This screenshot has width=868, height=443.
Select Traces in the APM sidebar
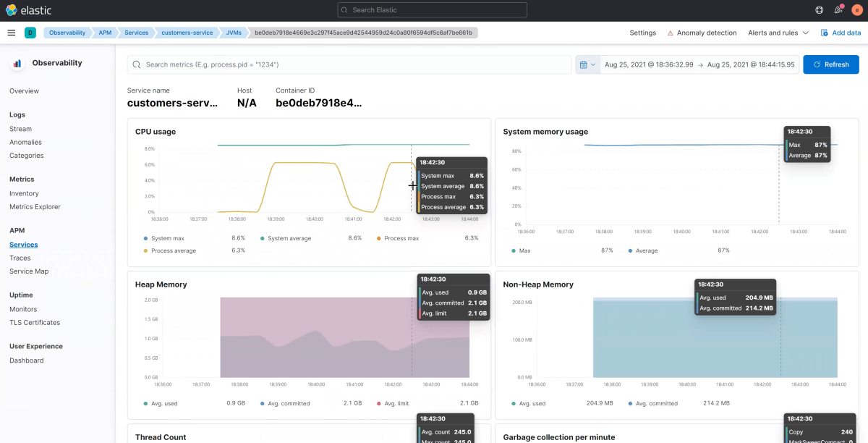[x=20, y=258]
